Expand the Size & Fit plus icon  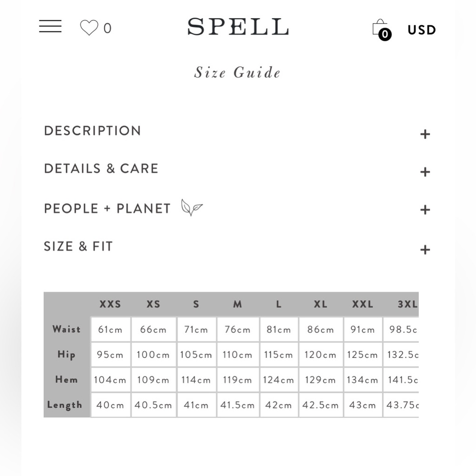pos(425,249)
